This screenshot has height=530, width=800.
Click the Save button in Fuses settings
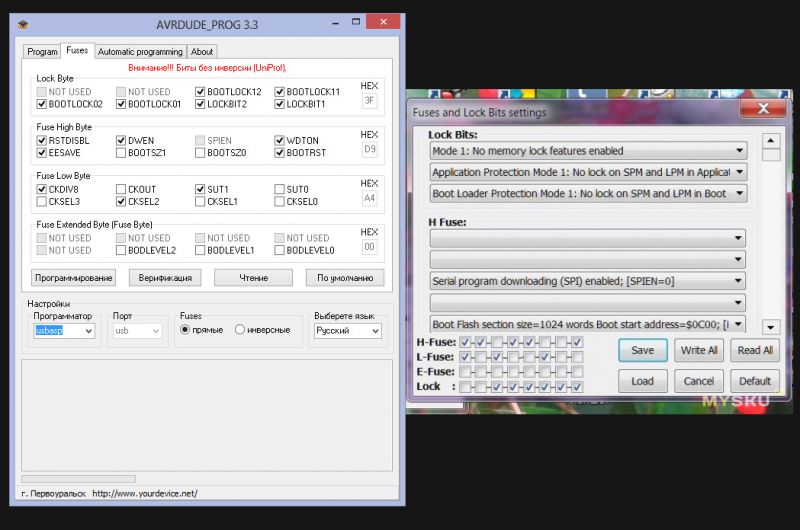642,350
